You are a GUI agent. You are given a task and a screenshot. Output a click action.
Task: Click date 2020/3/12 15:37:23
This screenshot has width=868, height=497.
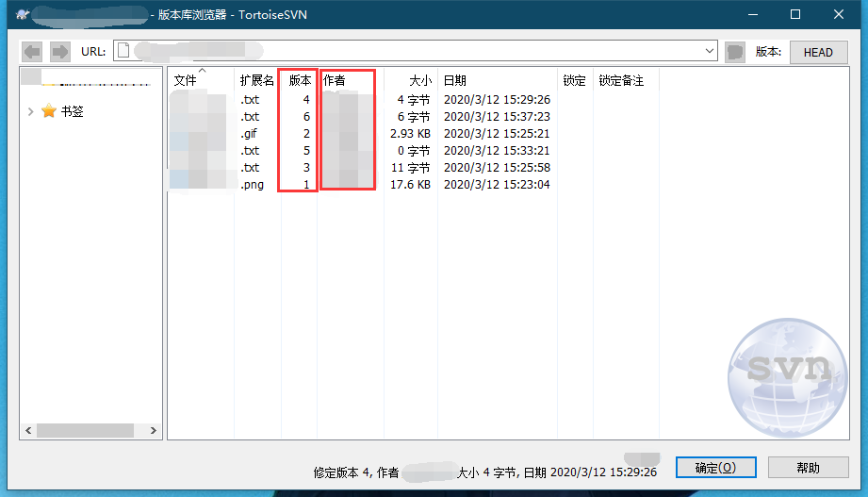[497, 116]
